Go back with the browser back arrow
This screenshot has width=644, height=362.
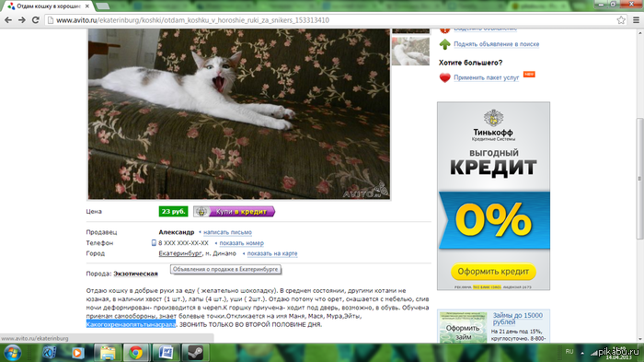tap(8, 19)
